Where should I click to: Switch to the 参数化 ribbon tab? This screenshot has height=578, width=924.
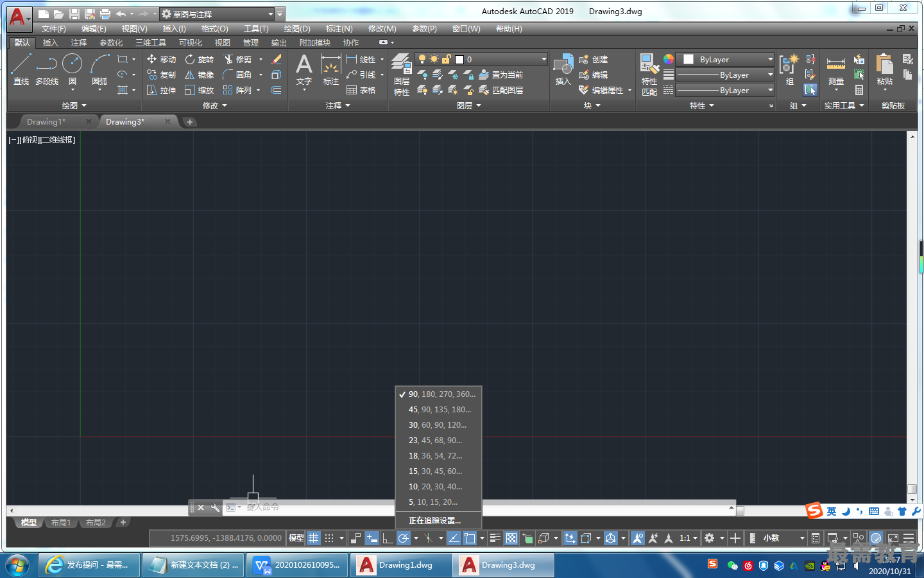111,42
